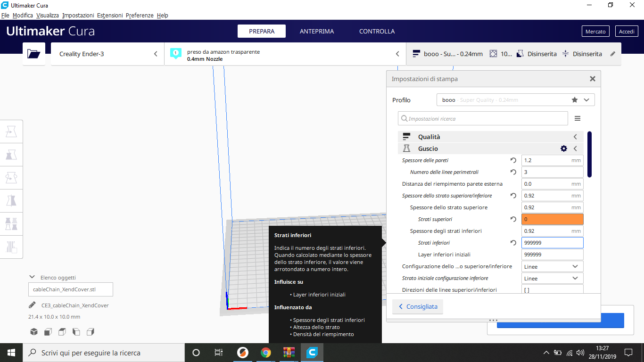
Task: Open the Visualizza menu
Action: (47, 15)
